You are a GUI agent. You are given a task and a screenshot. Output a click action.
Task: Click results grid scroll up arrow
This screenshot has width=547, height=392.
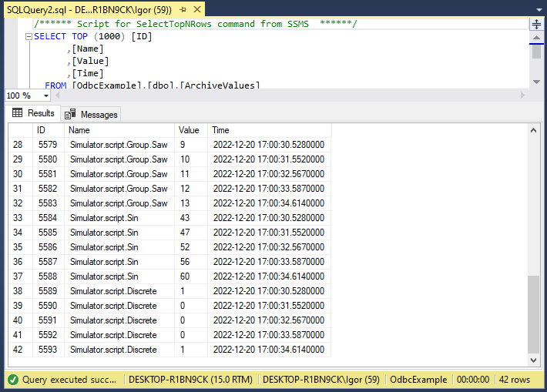533,131
